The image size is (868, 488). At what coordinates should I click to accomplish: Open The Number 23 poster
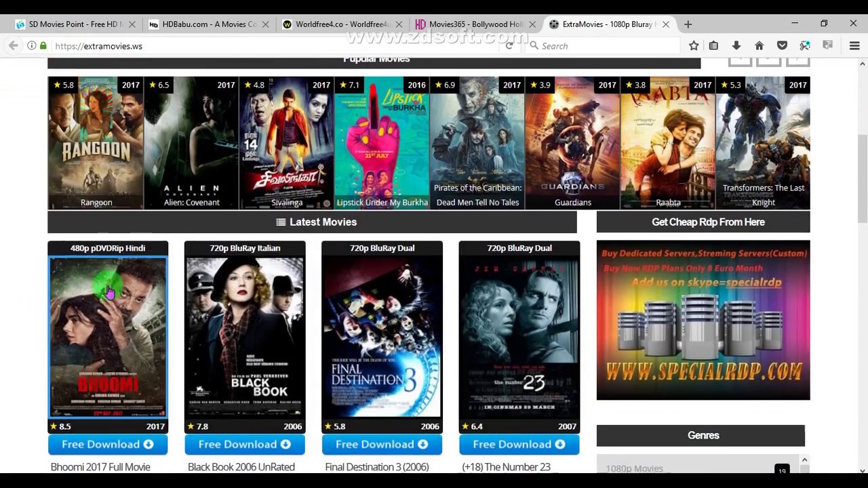click(519, 337)
